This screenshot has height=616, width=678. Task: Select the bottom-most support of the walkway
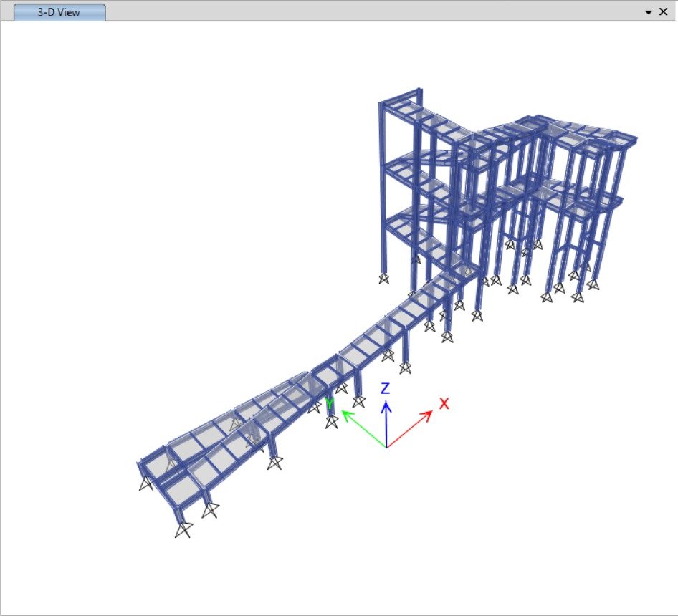click(x=184, y=529)
